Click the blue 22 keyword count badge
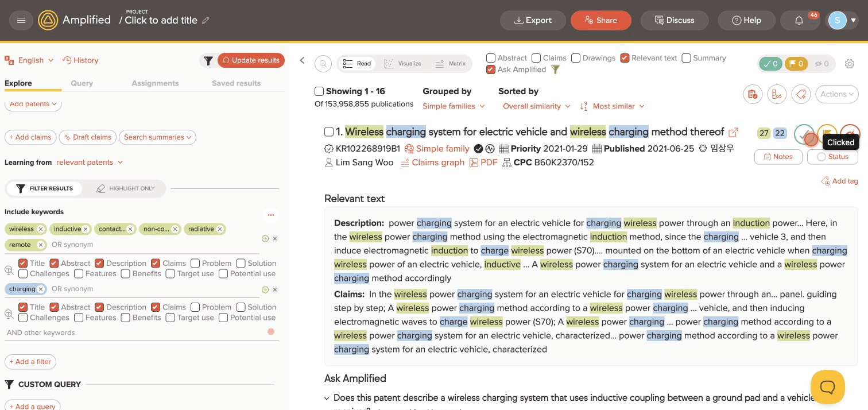The height and width of the screenshot is (410, 868). pyautogui.click(x=780, y=133)
